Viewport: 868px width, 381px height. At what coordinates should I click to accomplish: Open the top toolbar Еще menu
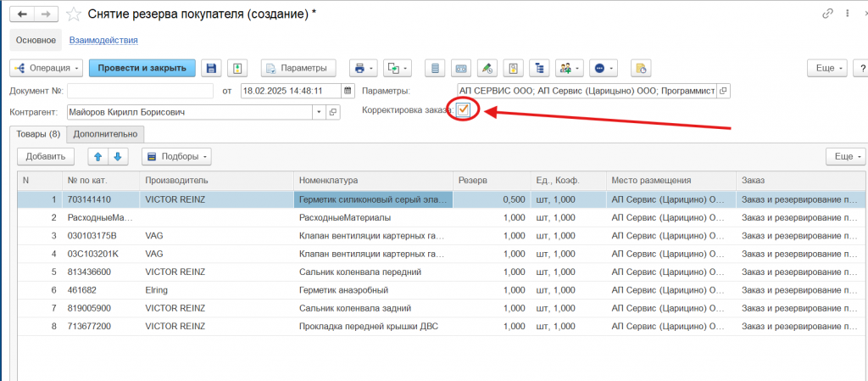pos(826,68)
